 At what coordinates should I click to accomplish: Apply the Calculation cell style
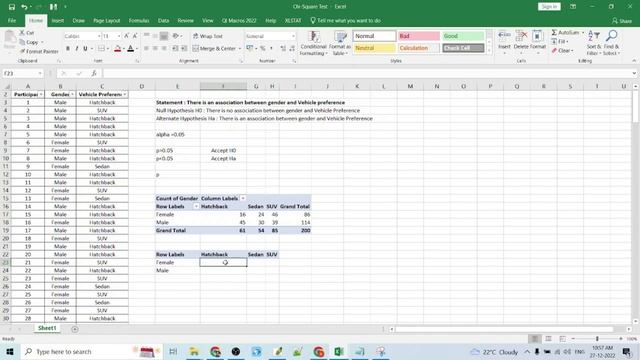[419, 48]
